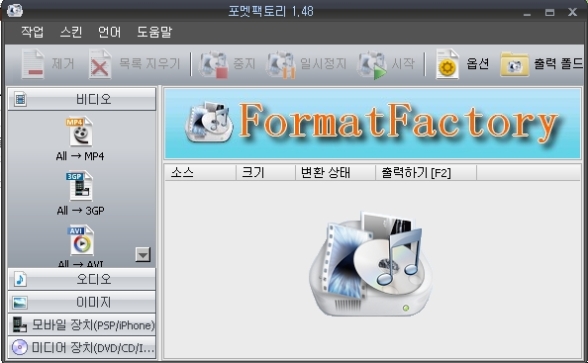Open 옵션 settings gear icon
This screenshot has width=588, height=363.
(x=447, y=64)
